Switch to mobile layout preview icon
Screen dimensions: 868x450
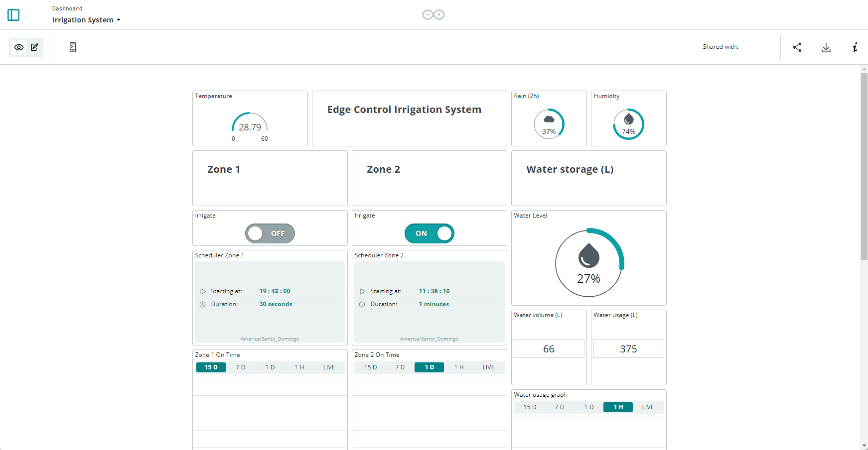[x=73, y=47]
